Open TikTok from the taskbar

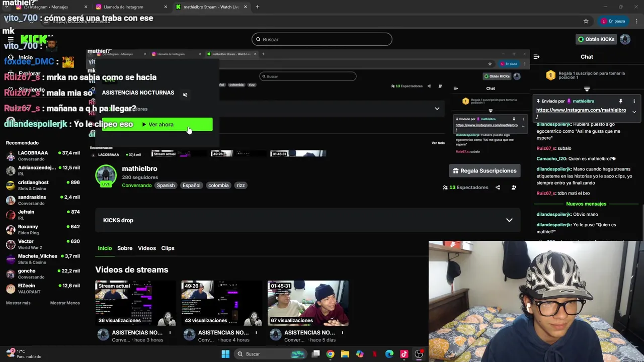[x=404, y=354]
